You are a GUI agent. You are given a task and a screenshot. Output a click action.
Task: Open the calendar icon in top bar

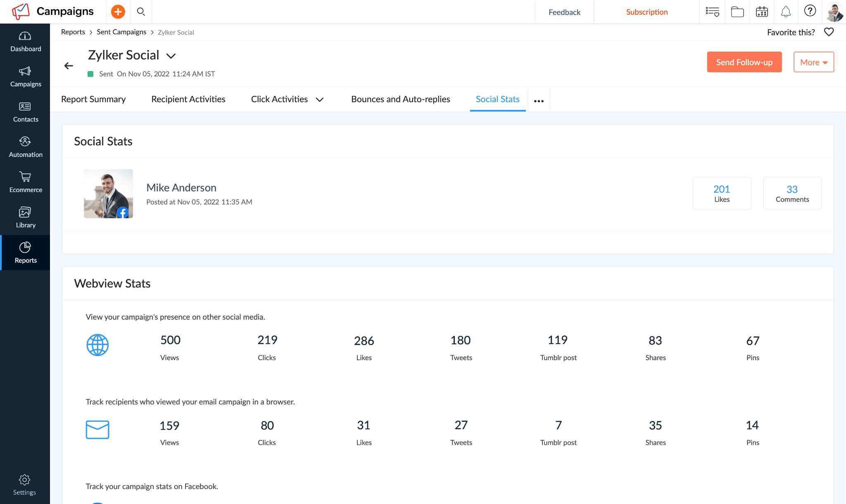tap(762, 12)
